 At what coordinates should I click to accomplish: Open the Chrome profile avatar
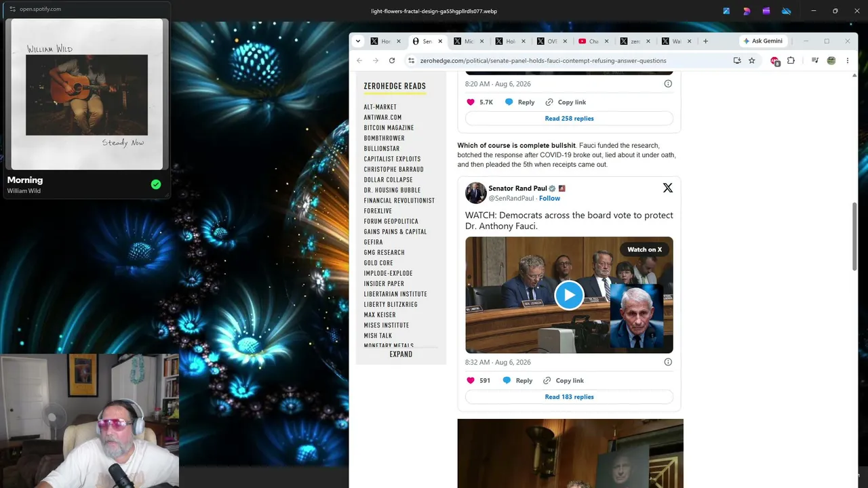point(831,60)
